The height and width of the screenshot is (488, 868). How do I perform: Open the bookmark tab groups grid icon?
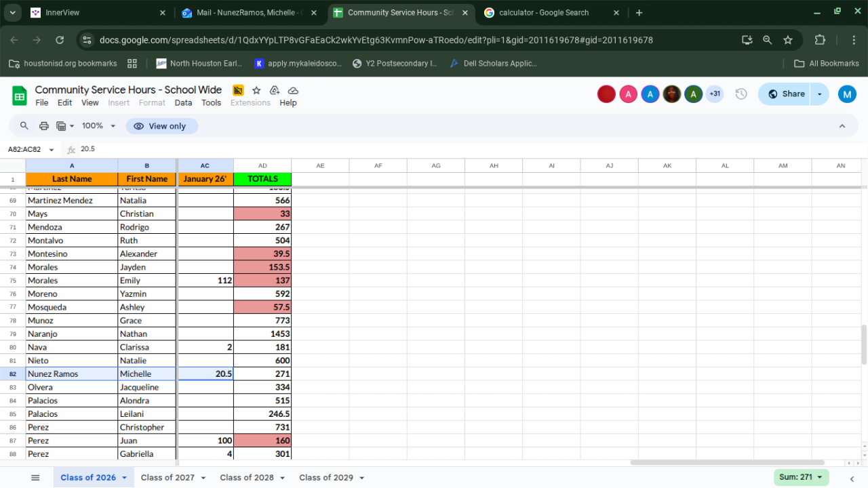(132, 64)
